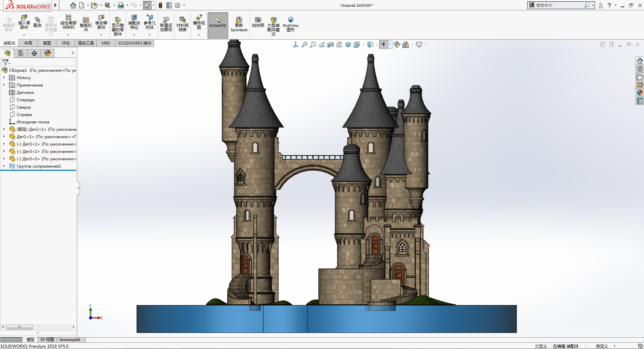Click the Section View icon in view toolbar
The height and width of the screenshot is (349, 644).
click(331, 45)
